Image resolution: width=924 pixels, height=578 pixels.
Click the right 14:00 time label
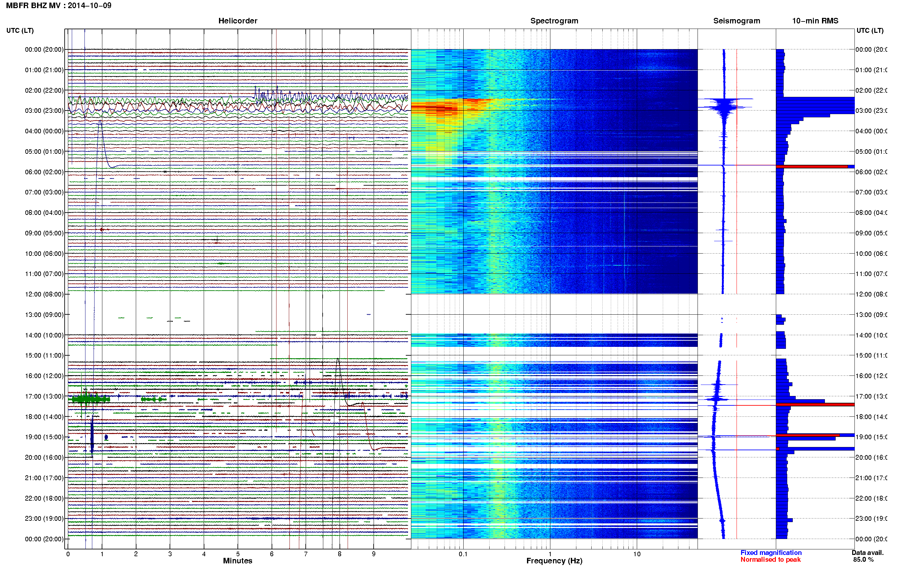871,335
